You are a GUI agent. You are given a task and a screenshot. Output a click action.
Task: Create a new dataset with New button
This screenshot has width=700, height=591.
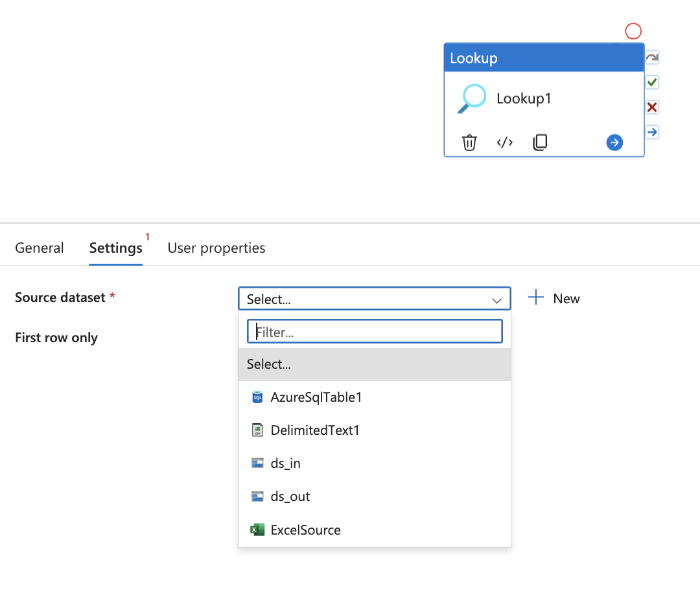point(554,298)
